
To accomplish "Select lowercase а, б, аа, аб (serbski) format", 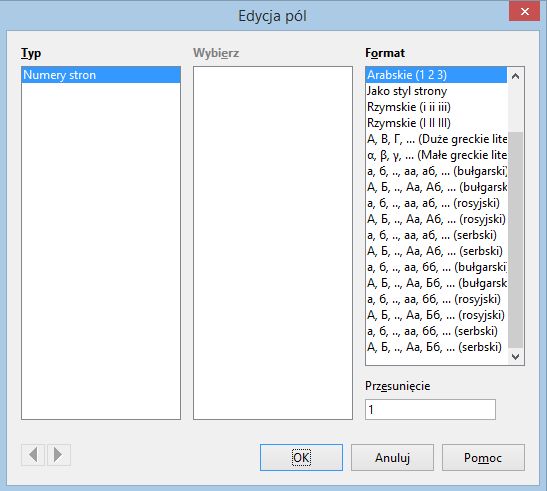I will (x=436, y=235).
